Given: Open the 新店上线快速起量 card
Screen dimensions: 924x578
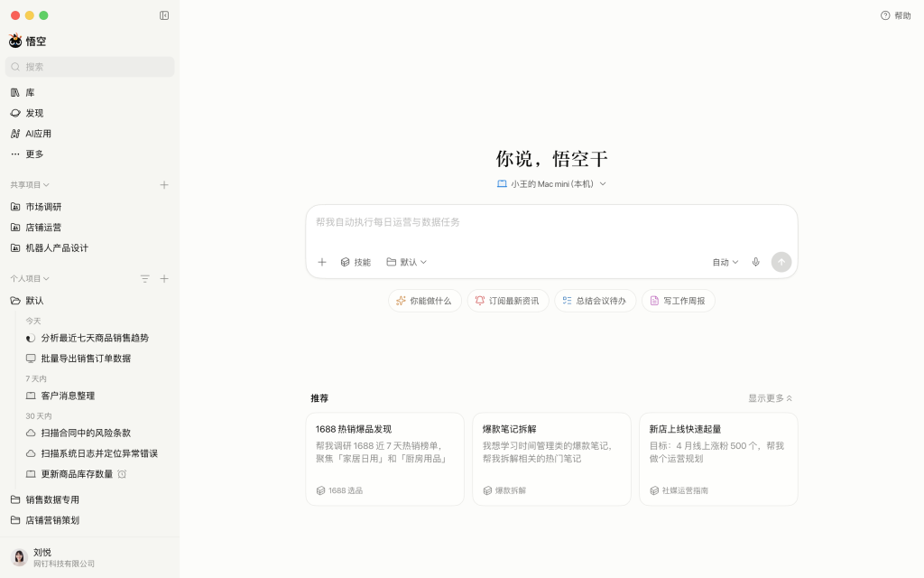Looking at the screenshot, I should [x=718, y=460].
